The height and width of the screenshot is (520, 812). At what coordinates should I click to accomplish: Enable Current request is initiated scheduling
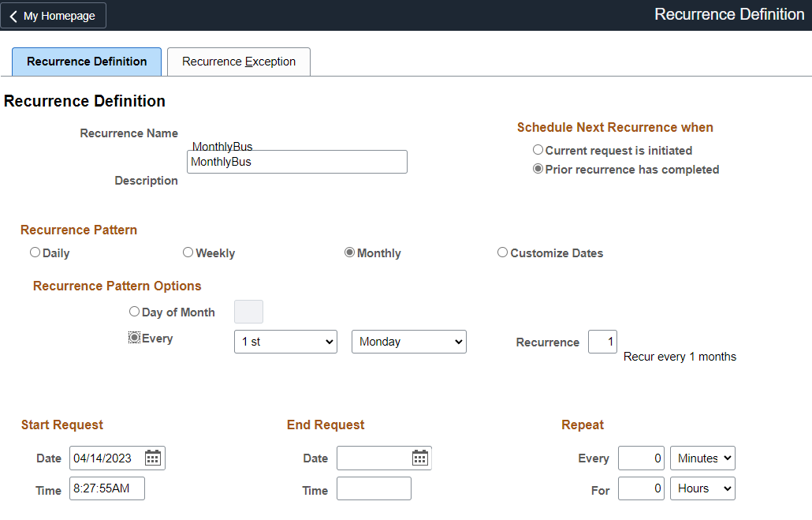click(538, 150)
